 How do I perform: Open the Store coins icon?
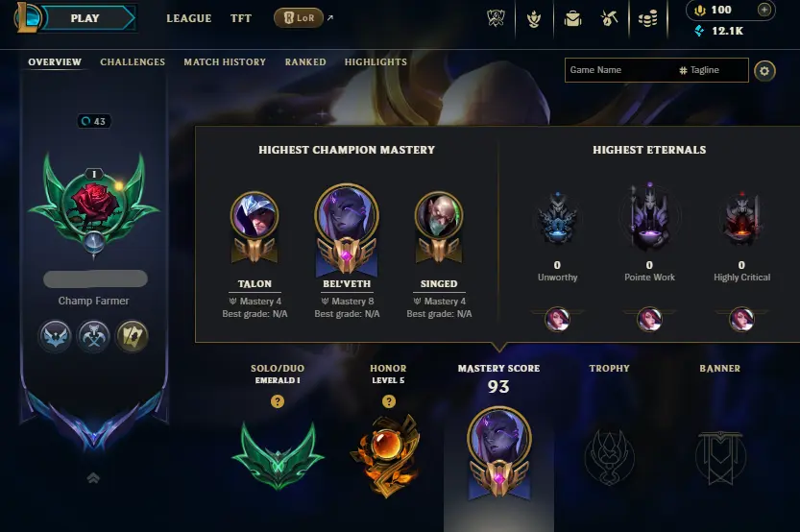click(647, 19)
